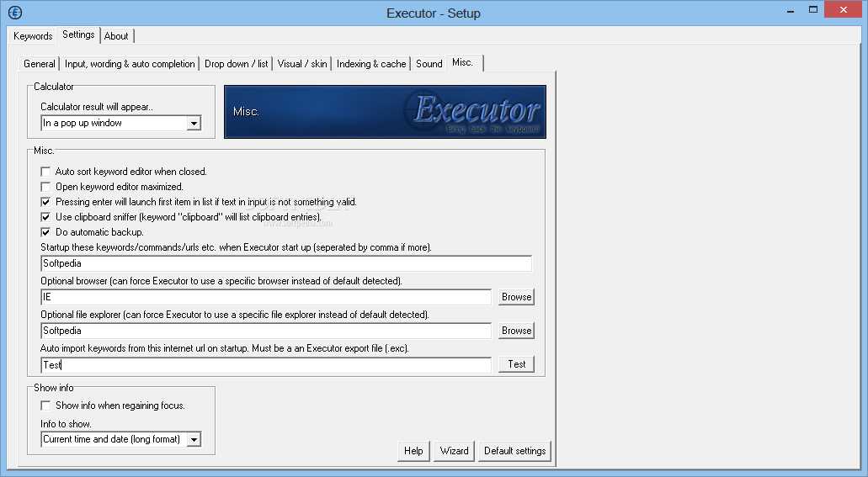868x477 pixels.
Task: Click the Executor logo banner
Action: (385, 112)
